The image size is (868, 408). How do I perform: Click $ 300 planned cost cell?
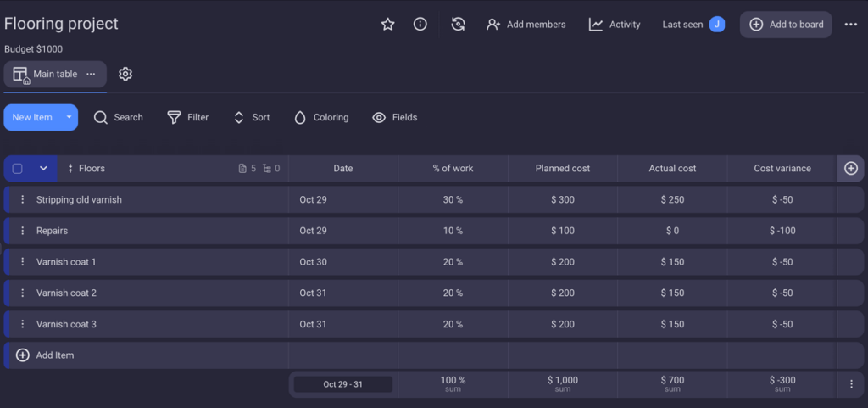[563, 200]
